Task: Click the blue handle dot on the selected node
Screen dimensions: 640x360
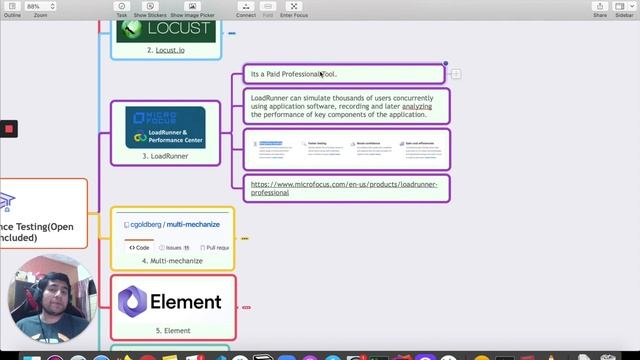Action: 446,63
